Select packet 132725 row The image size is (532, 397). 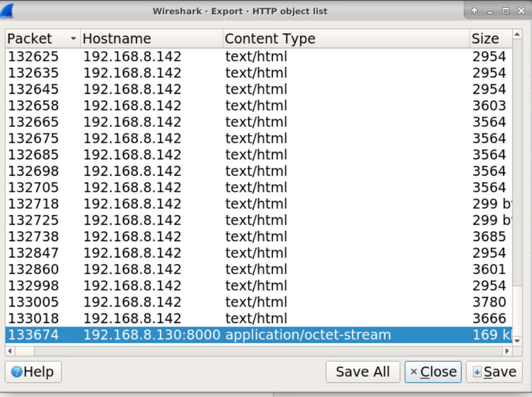coord(258,220)
